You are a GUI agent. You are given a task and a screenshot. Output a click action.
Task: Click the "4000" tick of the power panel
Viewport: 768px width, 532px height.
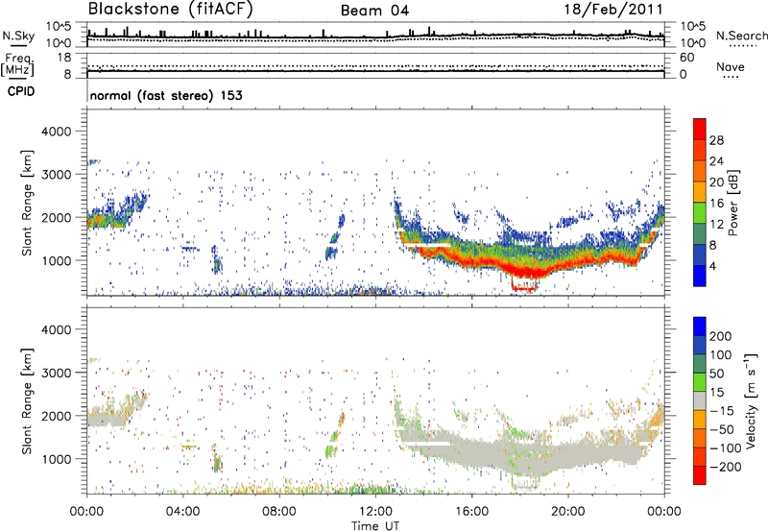coord(57,132)
